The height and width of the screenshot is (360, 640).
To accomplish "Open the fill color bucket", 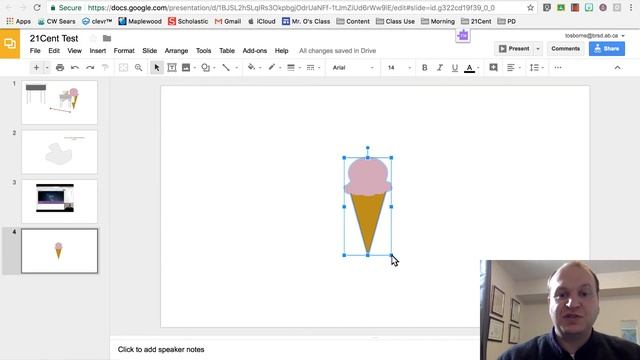I will click(251, 67).
